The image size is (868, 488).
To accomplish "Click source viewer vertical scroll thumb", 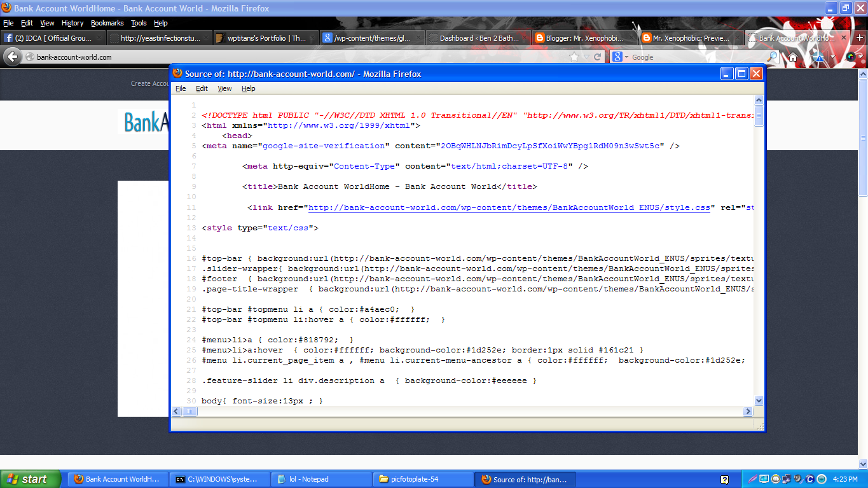I will click(x=759, y=116).
